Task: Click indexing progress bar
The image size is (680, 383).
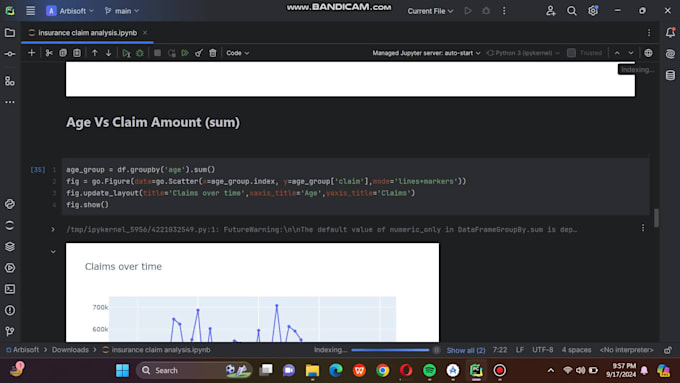Action: click(390, 350)
